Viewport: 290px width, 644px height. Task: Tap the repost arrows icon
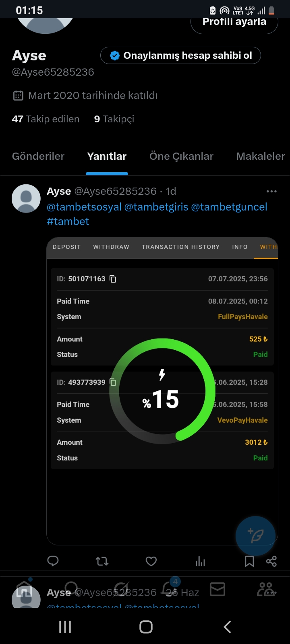click(x=102, y=561)
